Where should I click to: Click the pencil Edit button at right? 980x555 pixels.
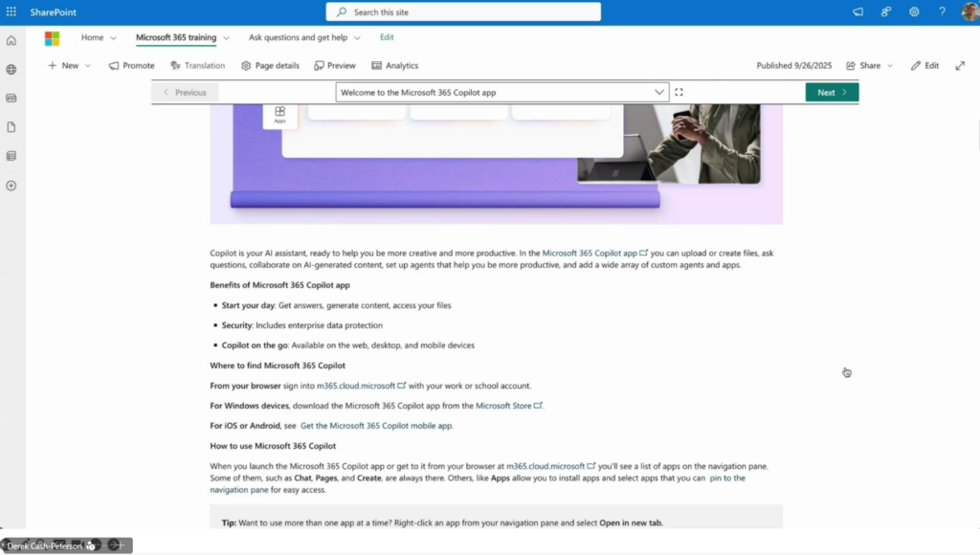click(925, 65)
